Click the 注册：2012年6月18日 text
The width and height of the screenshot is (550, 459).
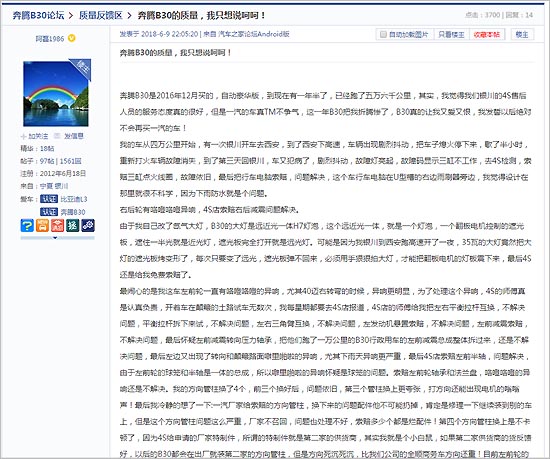(x=53, y=173)
